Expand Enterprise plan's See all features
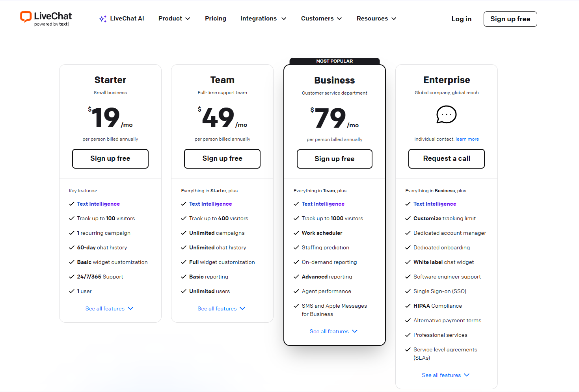Image resolution: width=579 pixels, height=392 pixels. 445,375
